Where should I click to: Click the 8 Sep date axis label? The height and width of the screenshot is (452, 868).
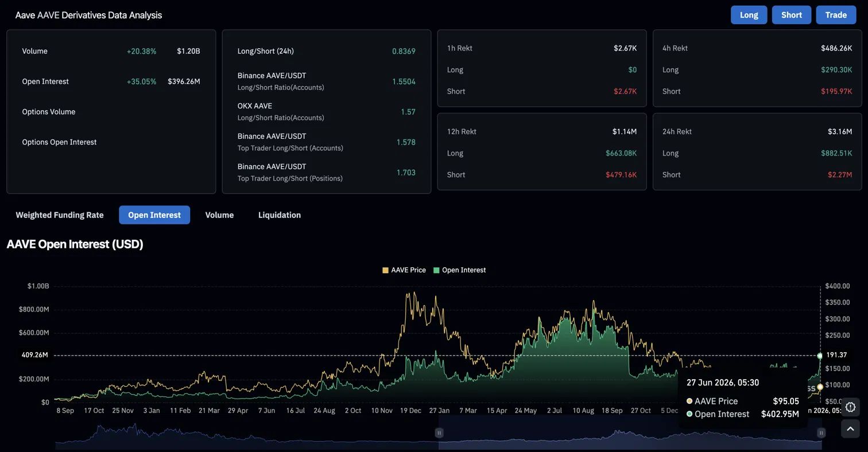pyautogui.click(x=65, y=411)
